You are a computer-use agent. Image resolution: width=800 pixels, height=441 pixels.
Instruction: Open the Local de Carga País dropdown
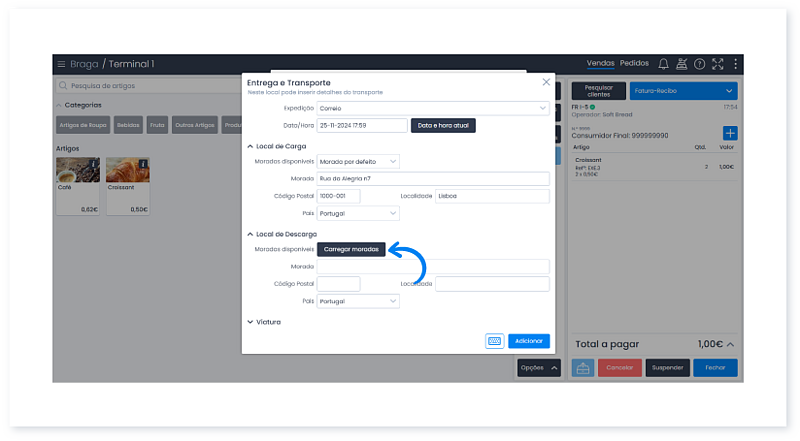(x=357, y=213)
